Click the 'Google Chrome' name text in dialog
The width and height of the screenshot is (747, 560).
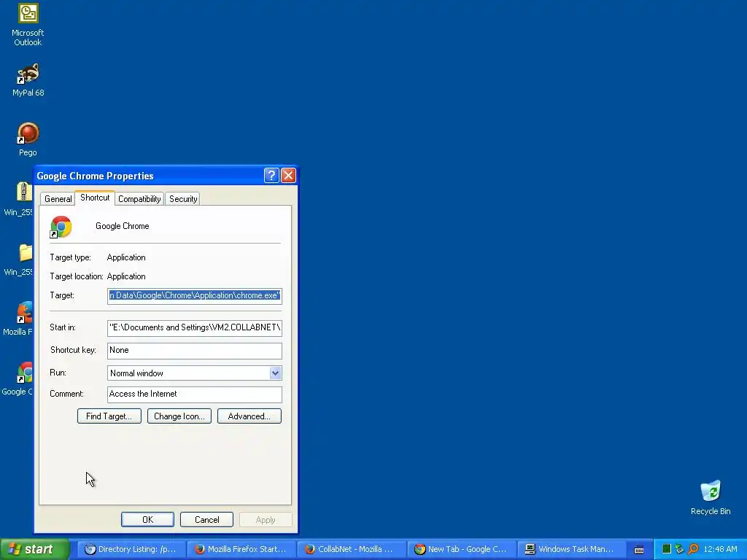click(123, 226)
